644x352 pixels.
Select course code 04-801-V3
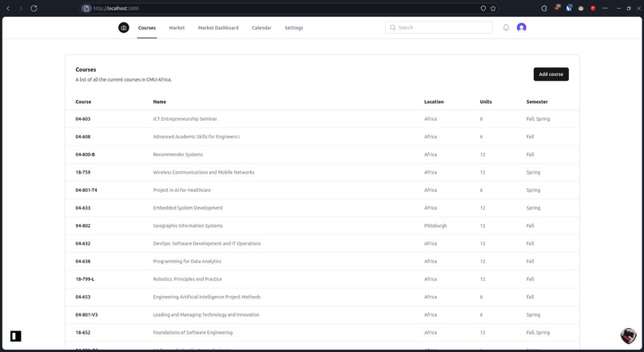(86, 314)
